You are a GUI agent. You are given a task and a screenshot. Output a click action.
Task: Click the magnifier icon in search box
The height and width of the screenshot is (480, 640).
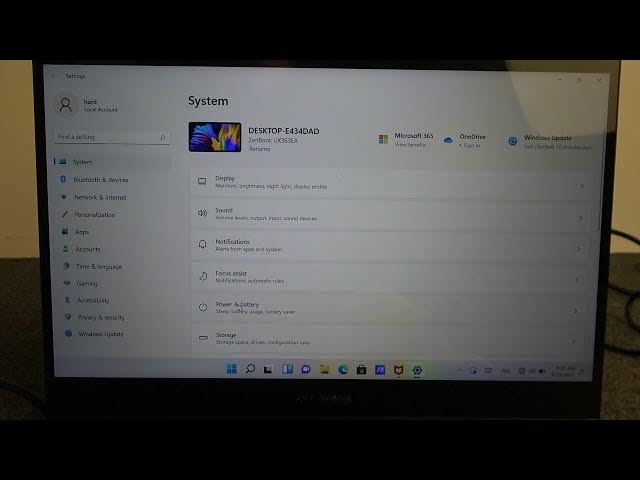tap(163, 138)
